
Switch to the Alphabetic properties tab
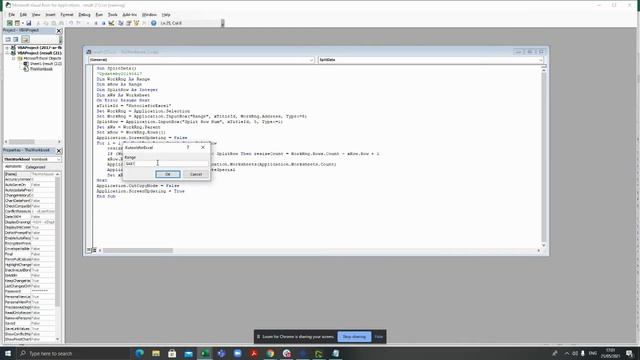click(x=13, y=167)
